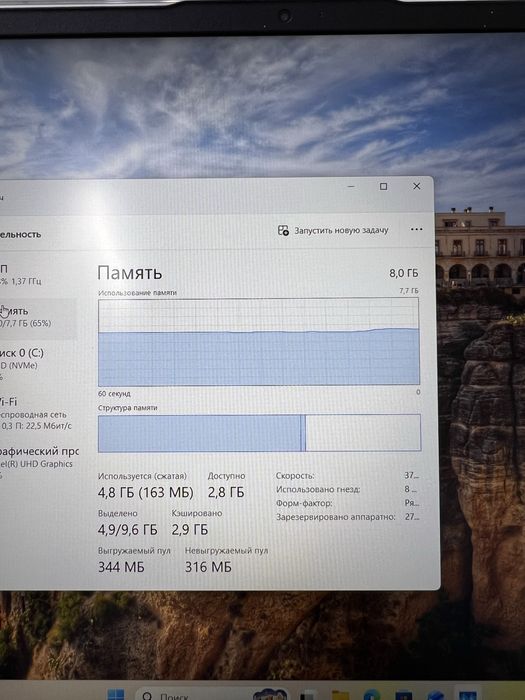The height and width of the screenshot is (700, 525).
Task: Click the 'Структура памяти' label
Action: [x=128, y=408]
